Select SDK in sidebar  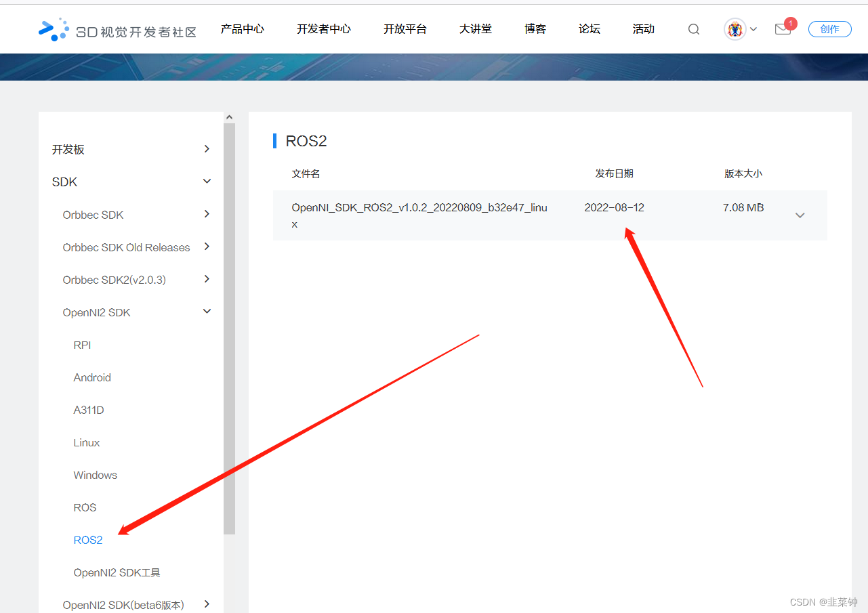(x=65, y=182)
